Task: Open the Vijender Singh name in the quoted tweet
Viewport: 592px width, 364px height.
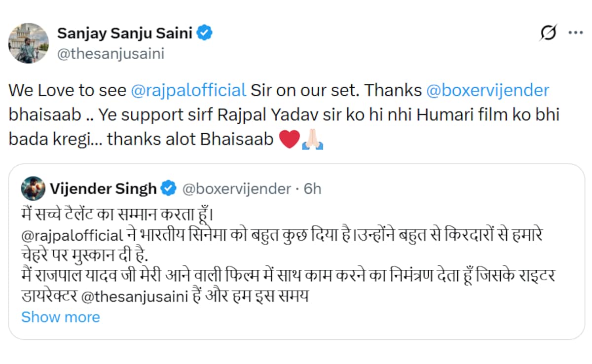Action: pos(103,188)
